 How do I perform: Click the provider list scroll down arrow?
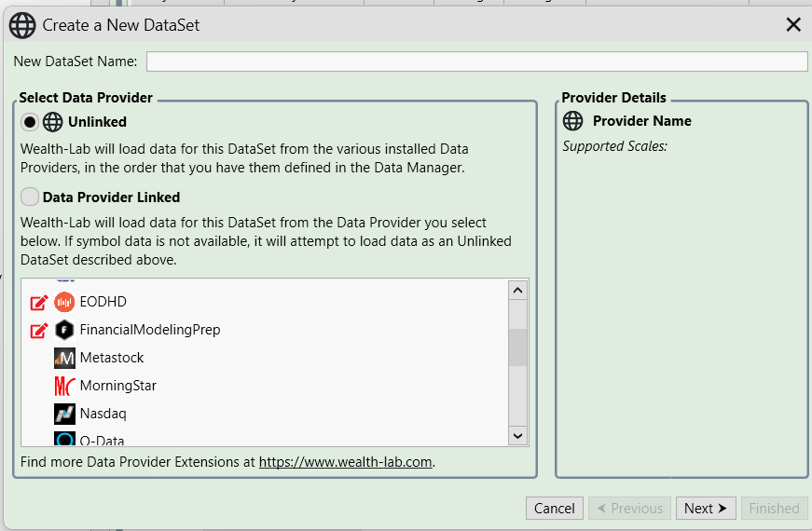click(517, 436)
